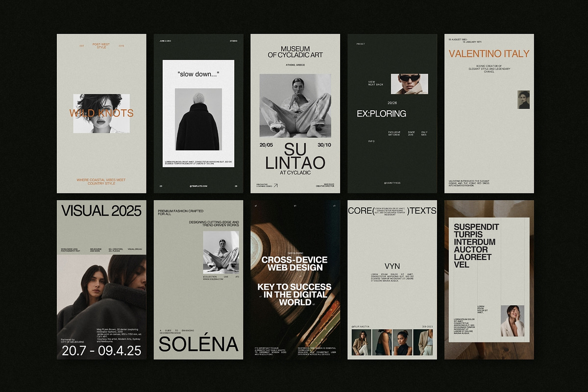Select the VYN title text
The image size is (588, 392).
tap(392, 266)
